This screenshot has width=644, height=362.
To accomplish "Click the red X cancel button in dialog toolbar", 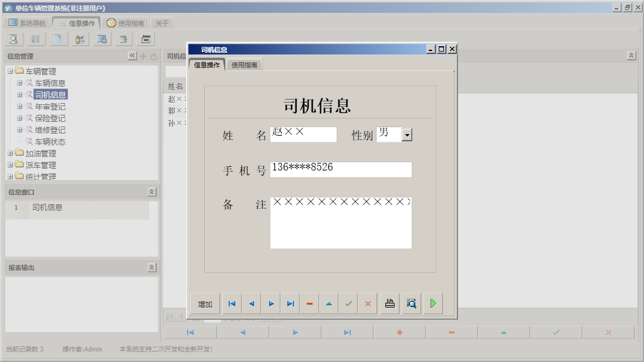I will click(368, 304).
